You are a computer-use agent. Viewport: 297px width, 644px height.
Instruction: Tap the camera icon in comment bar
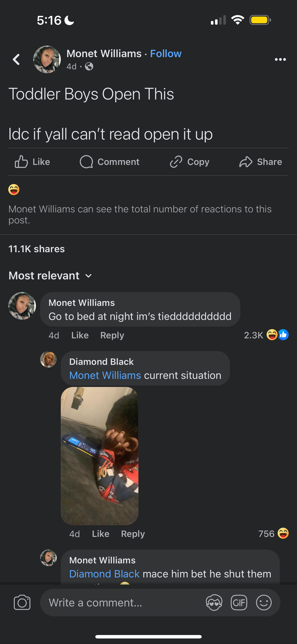tap(22, 602)
